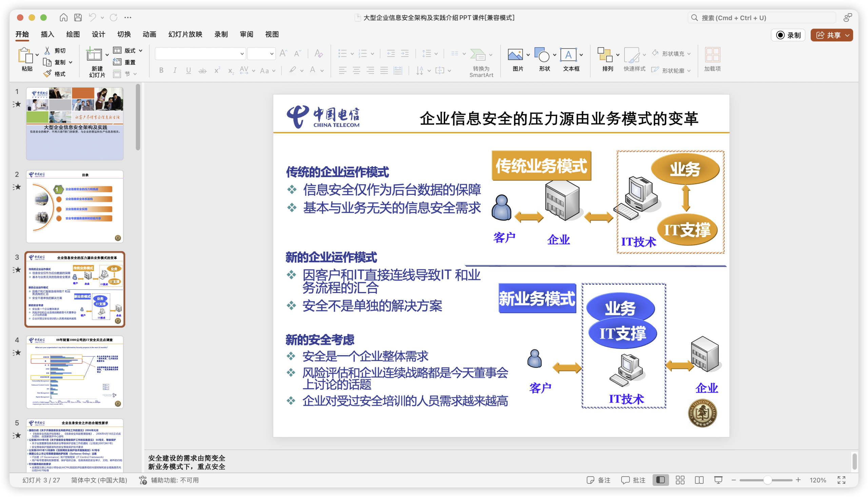
Task: Select slide 4 thumbnail in the sidebar
Action: click(x=74, y=372)
